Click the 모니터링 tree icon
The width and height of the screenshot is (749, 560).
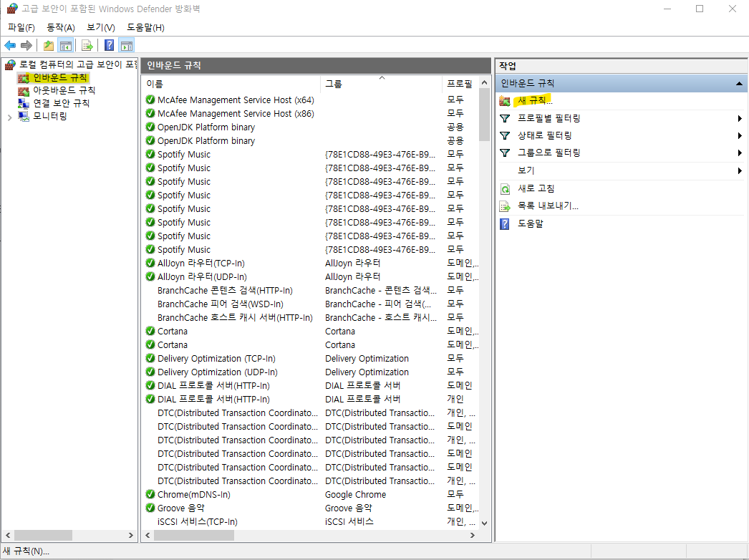coord(24,116)
